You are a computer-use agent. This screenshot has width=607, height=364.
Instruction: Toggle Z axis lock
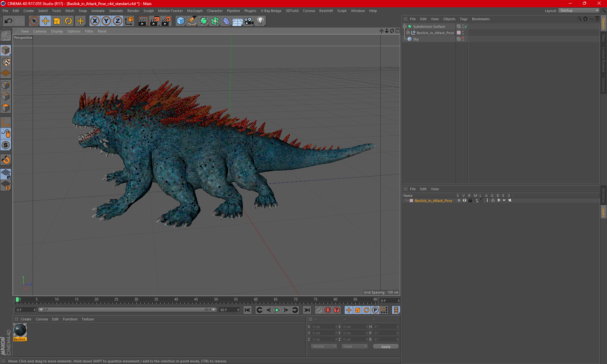[x=118, y=21]
